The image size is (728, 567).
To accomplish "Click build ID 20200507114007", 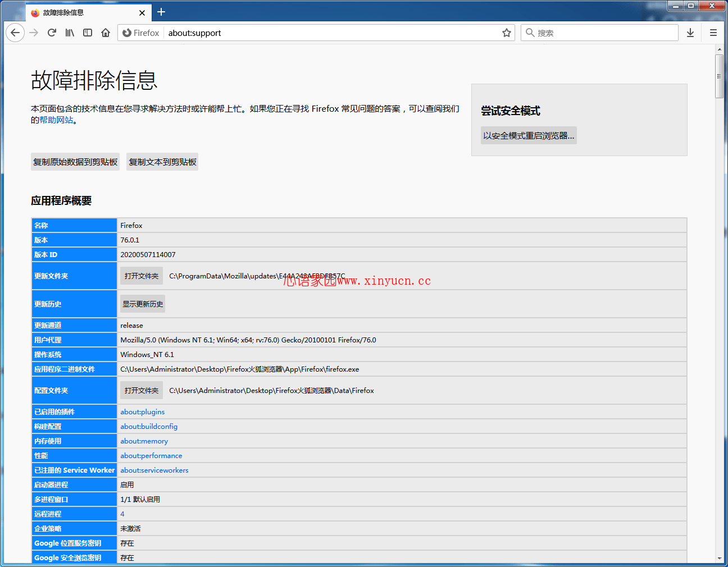I will pos(148,254).
